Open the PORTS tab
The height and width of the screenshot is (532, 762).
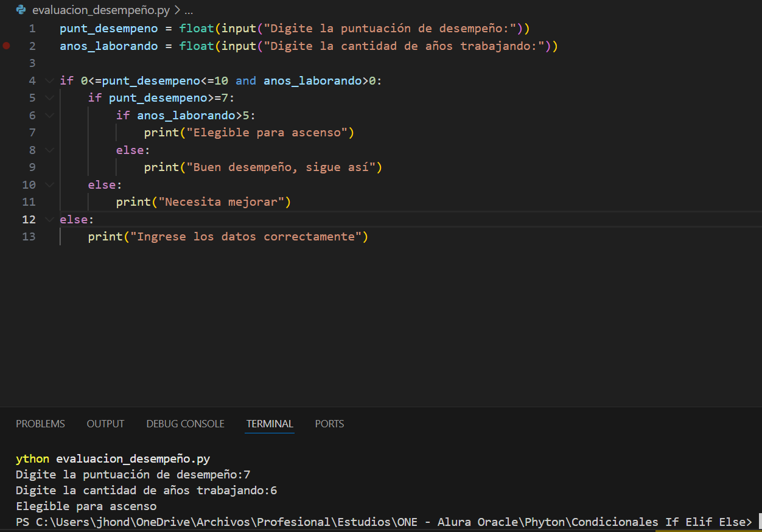pyautogui.click(x=329, y=424)
